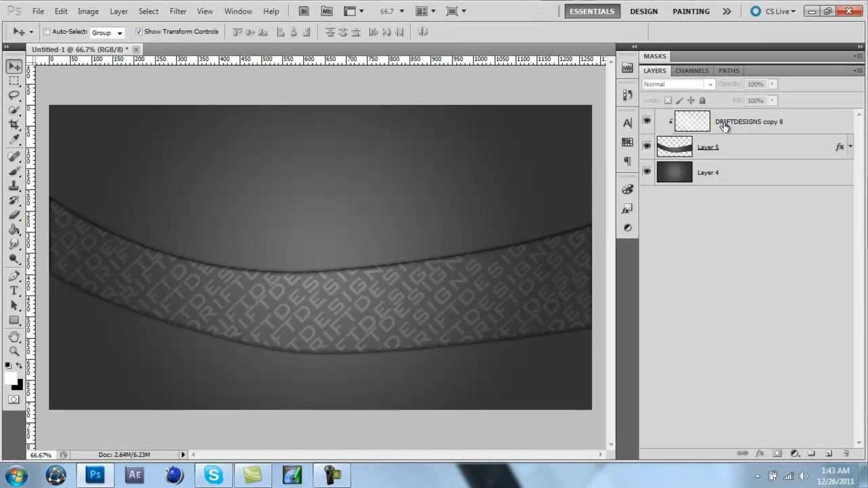Toggle Quick Mask mode
Viewport: 868px width, 488px height.
coord(14,399)
